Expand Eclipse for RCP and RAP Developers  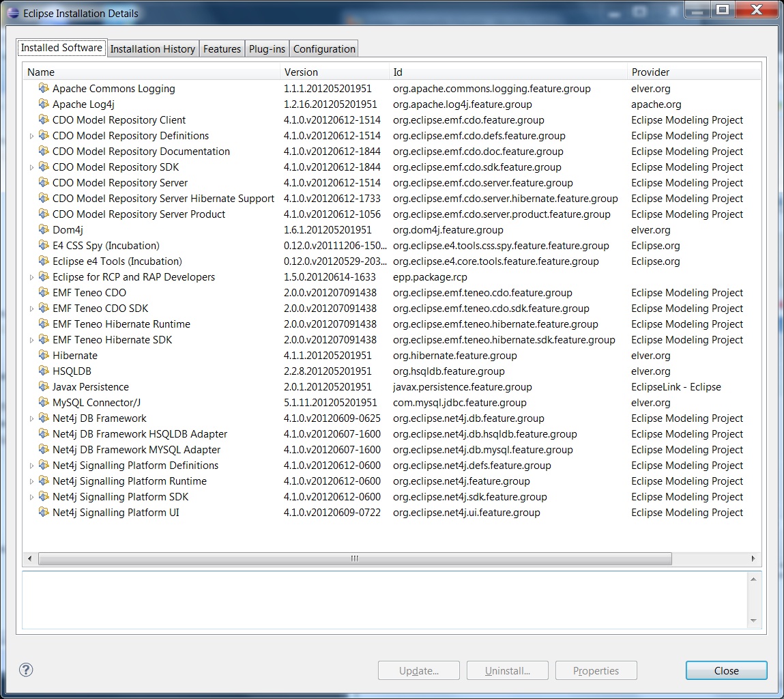tap(31, 277)
